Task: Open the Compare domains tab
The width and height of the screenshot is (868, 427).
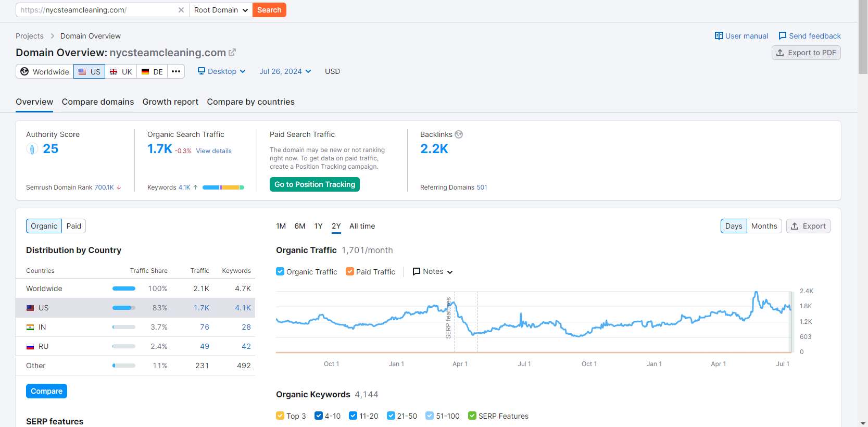Action: tap(98, 102)
